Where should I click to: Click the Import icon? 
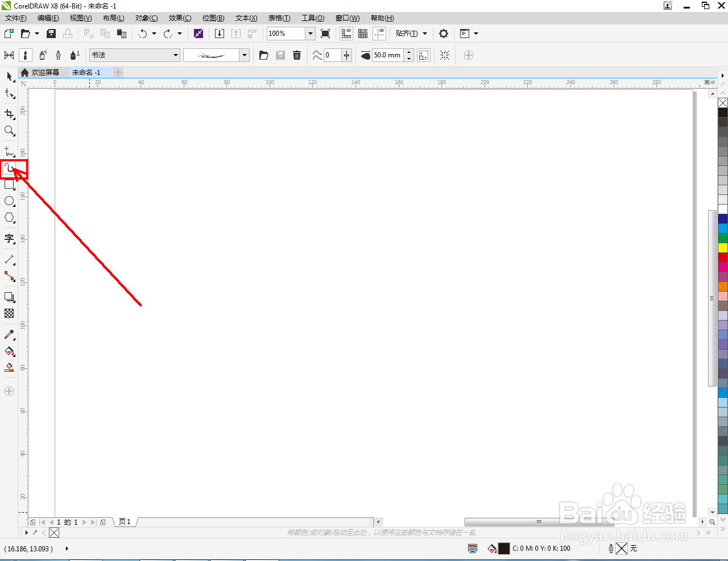pyautogui.click(x=220, y=34)
